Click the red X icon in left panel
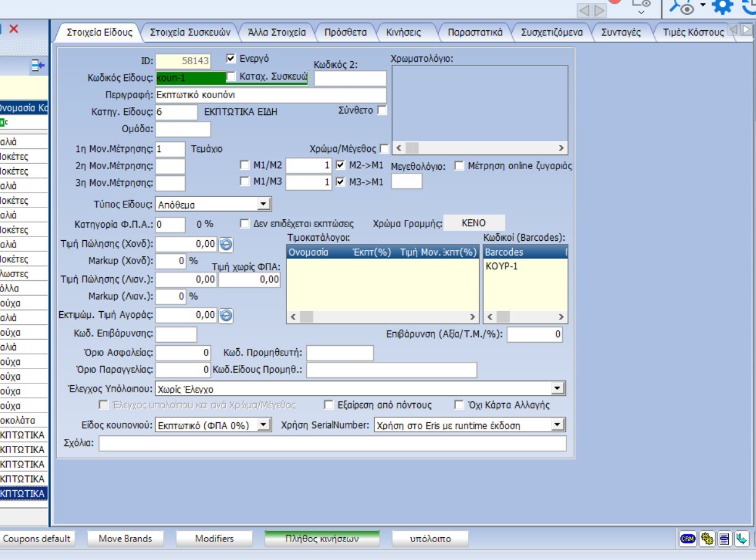This screenshot has width=756, height=560. click(14, 28)
